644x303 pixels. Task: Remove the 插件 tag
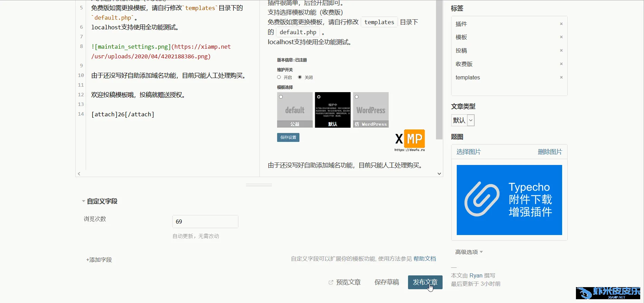point(561,24)
